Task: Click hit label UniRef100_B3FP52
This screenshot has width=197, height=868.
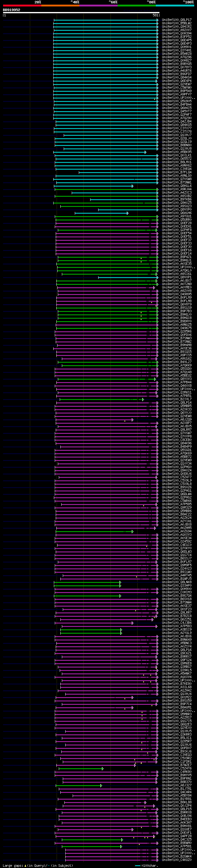Action: click(176, 37)
